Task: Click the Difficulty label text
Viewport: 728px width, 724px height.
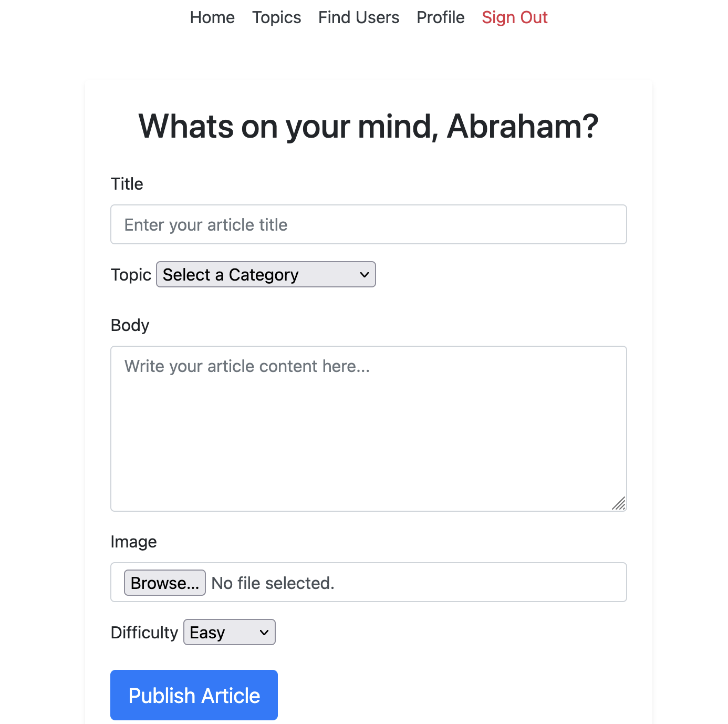Action: 144,632
